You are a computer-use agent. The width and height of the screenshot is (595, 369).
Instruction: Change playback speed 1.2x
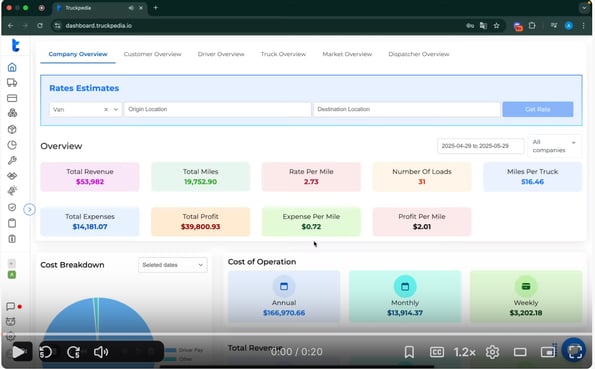click(464, 352)
